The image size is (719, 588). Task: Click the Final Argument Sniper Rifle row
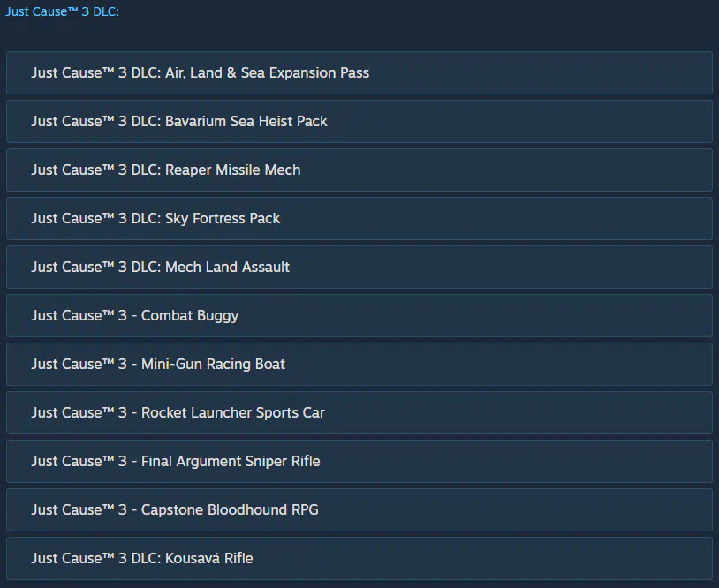pos(176,461)
